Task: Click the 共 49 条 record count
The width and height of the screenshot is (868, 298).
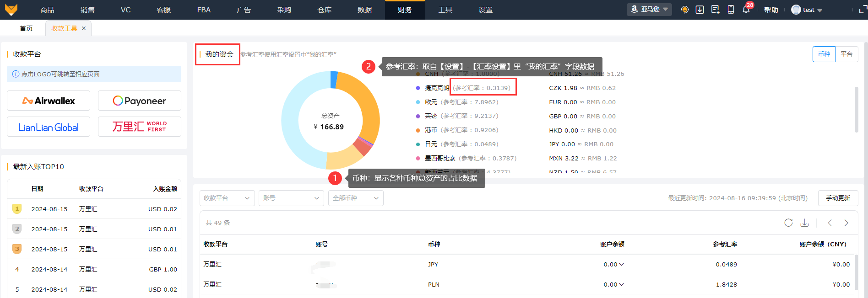Action: (218, 223)
